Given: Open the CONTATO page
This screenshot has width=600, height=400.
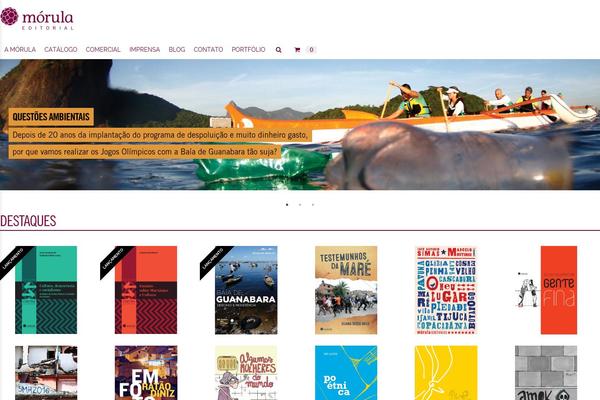Looking at the screenshot, I should point(208,50).
